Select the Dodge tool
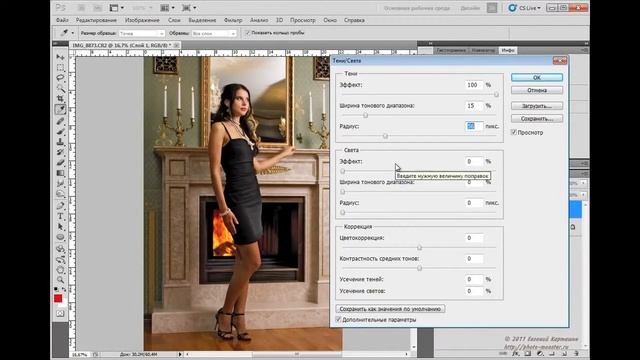 coord(60,194)
